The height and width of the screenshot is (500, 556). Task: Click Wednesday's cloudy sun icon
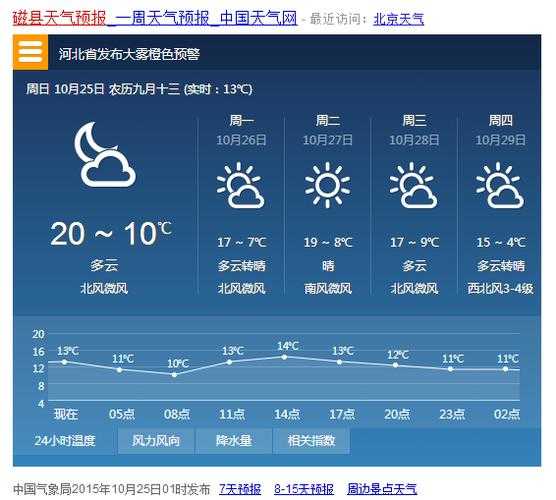pos(413,185)
